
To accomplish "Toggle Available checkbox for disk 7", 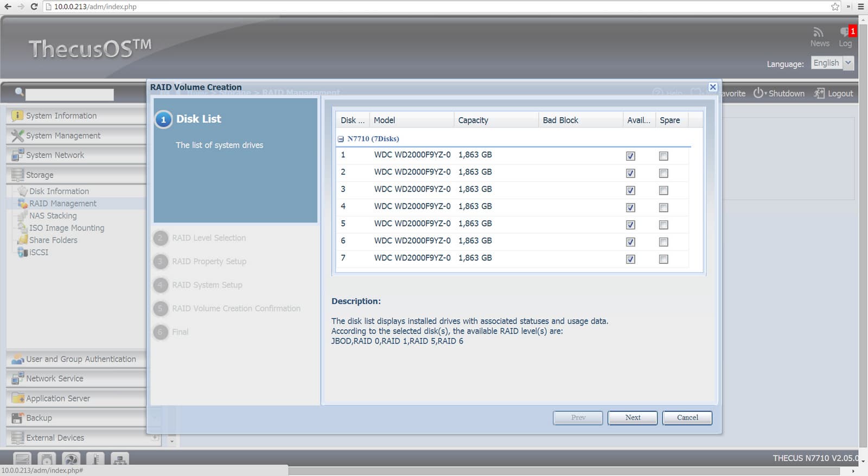I will coord(630,259).
